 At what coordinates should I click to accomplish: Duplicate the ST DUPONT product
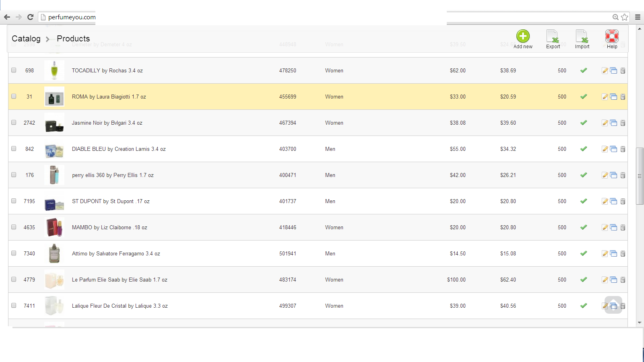(x=613, y=201)
